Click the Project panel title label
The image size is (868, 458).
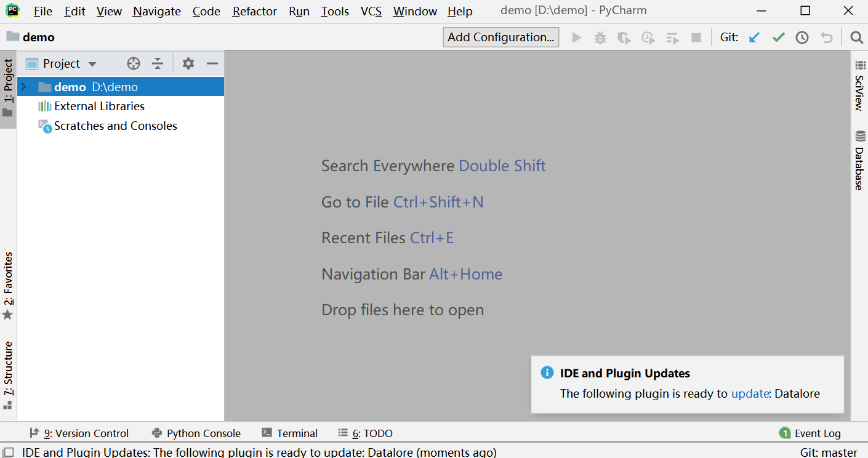coord(62,63)
